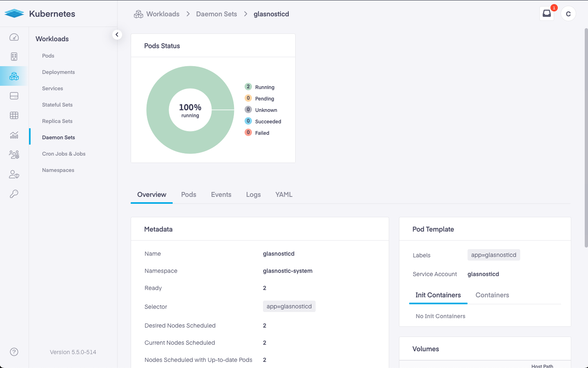Click the green Running legend swatch
Screen dimensions: 588x368
[x=248, y=87]
